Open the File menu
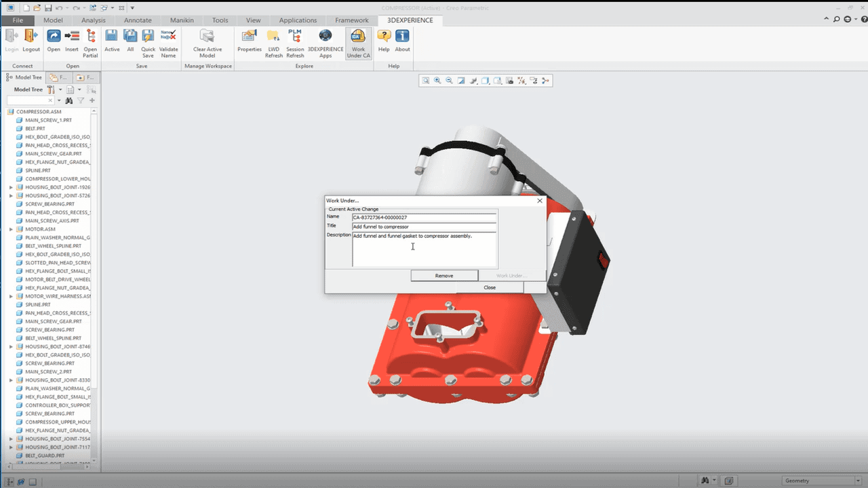The width and height of the screenshot is (868, 488). coord(18,20)
